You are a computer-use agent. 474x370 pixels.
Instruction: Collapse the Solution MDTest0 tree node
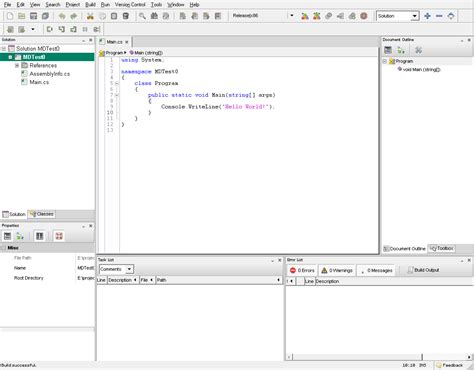click(4, 49)
